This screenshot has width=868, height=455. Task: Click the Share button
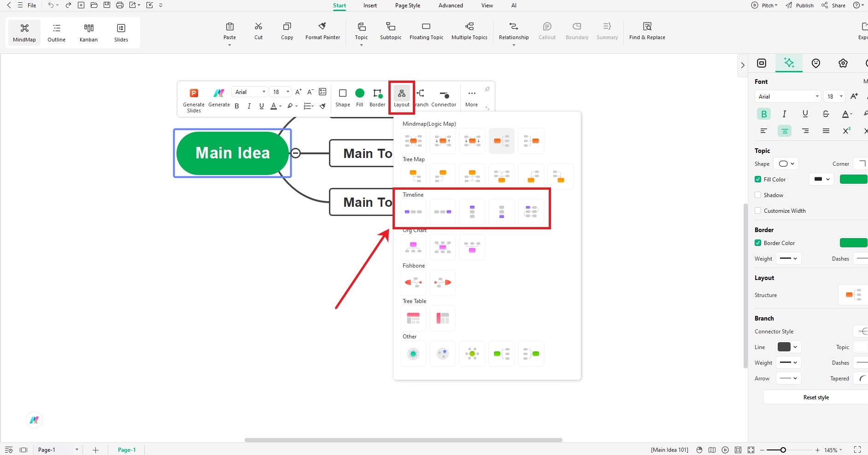tap(834, 6)
